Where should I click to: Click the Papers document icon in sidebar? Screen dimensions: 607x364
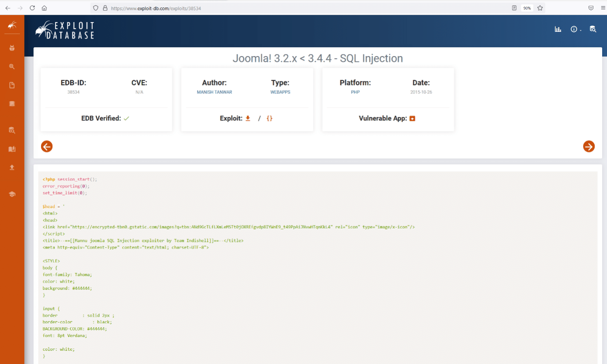click(x=12, y=85)
